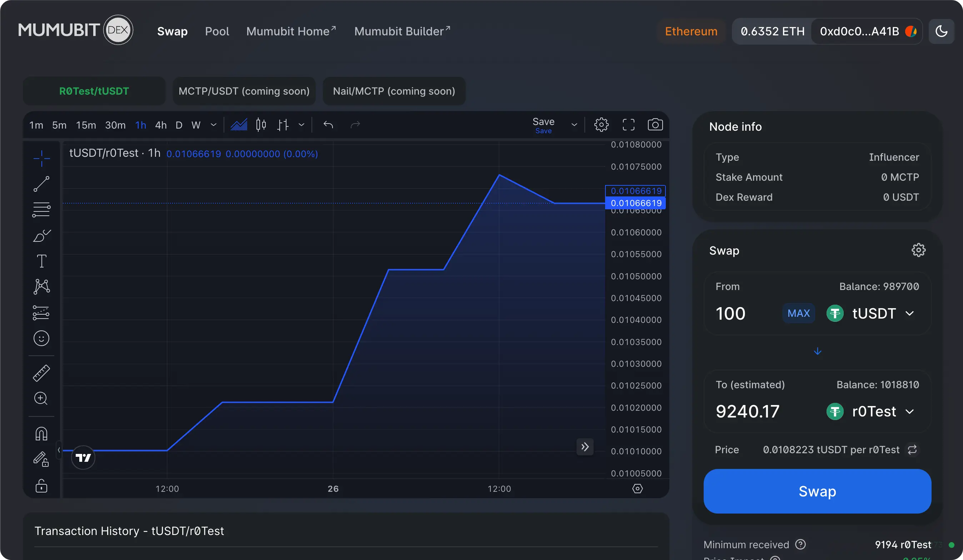Select the R0Test/tUSDT pair tab
Screen dimensions: 963x560
point(94,91)
